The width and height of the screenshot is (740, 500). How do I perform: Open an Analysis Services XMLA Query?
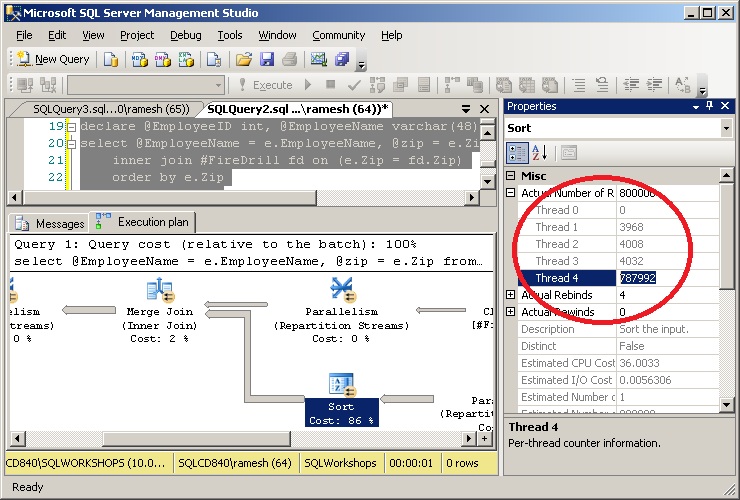186,59
